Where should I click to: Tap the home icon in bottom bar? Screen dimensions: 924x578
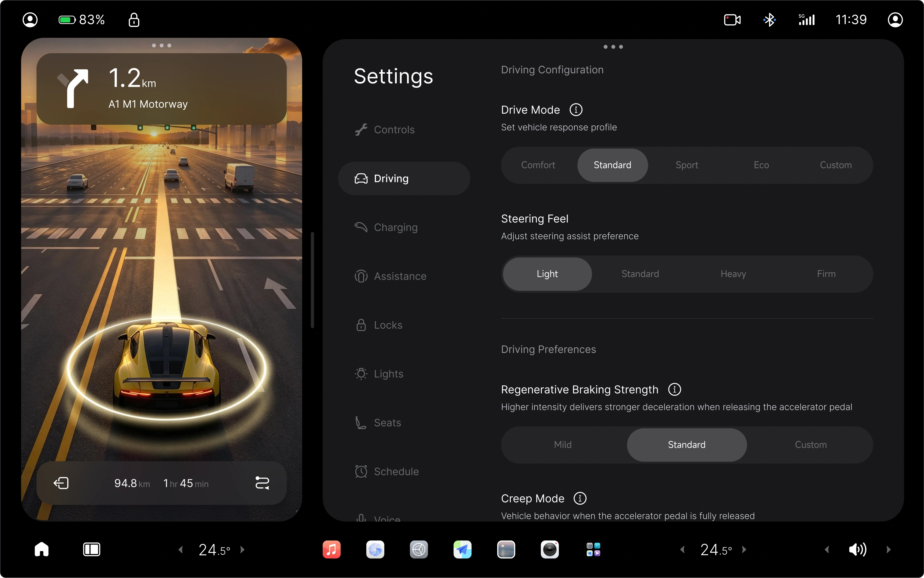pyautogui.click(x=42, y=549)
